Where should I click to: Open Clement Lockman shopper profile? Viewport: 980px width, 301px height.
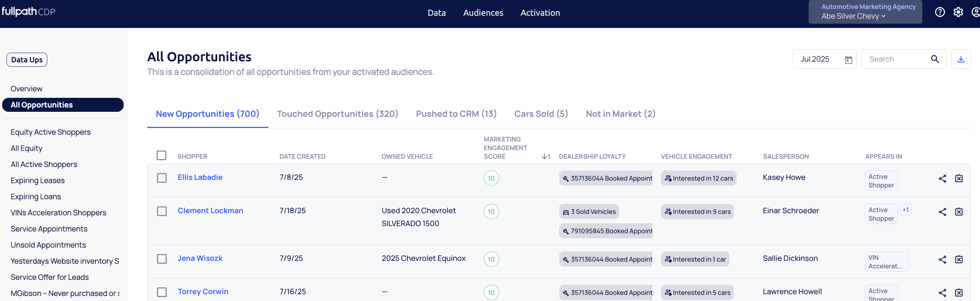tap(210, 210)
